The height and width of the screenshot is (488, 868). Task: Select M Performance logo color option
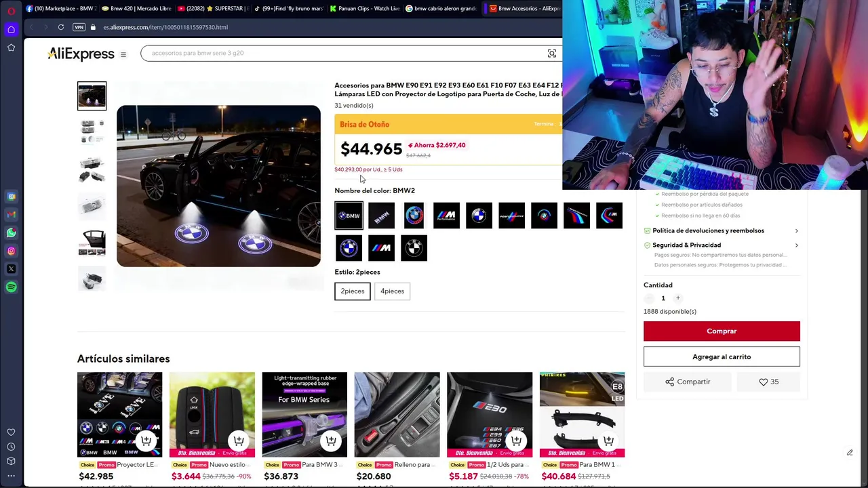click(446, 216)
